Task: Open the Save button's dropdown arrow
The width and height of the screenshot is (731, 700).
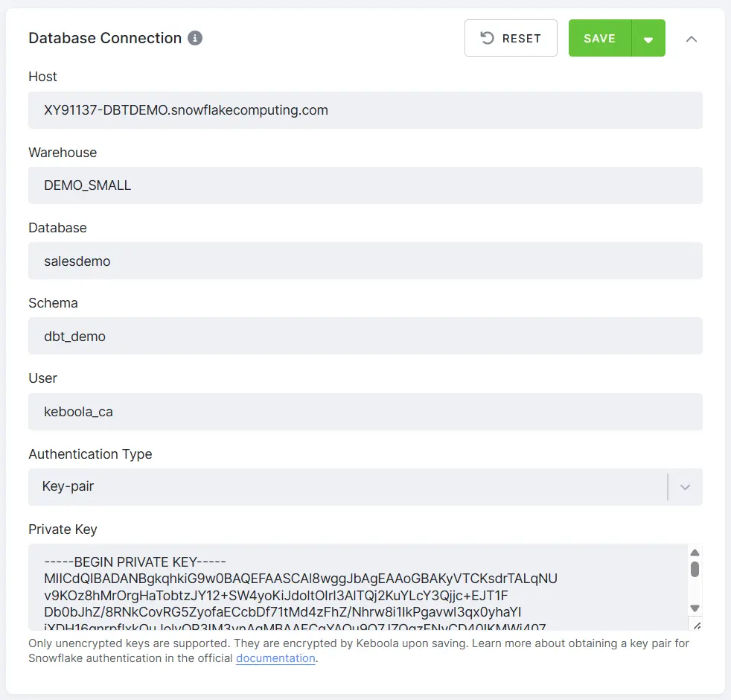Action: coord(648,39)
